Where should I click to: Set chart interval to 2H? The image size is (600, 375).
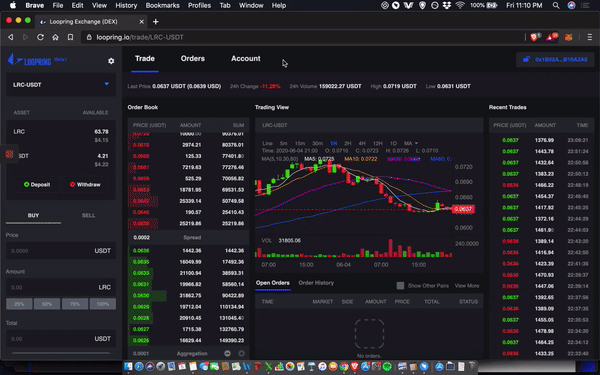(347, 143)
